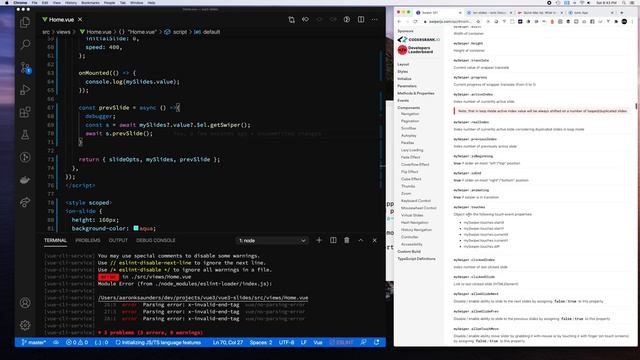Screen dimensions: 640x360
Task: Select the Home.vue editor tab
Action: point(61,20)
